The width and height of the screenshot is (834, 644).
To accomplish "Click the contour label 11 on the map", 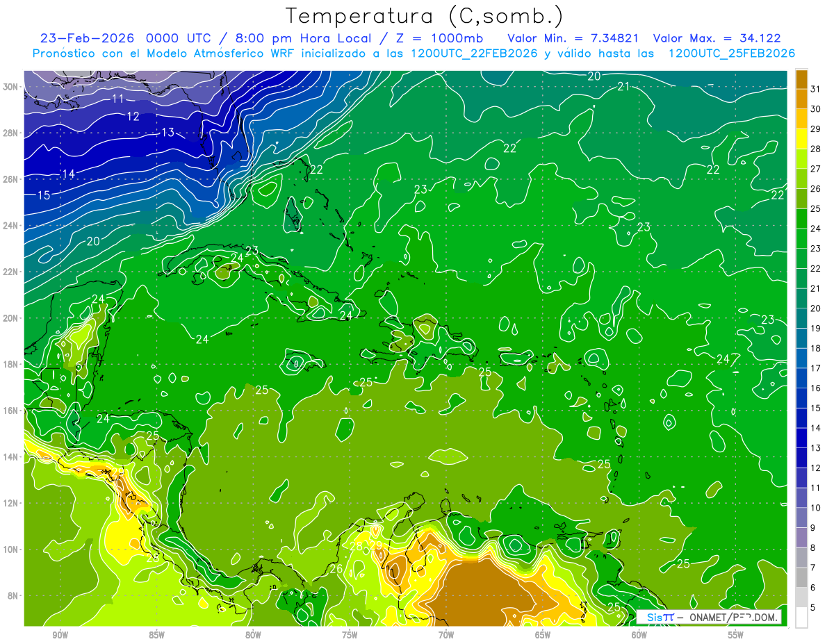I will 118,99.
